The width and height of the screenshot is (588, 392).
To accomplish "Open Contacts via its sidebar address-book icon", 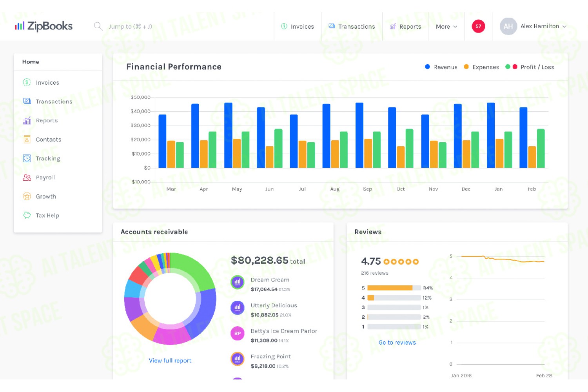I will click(x=27, y=139).
